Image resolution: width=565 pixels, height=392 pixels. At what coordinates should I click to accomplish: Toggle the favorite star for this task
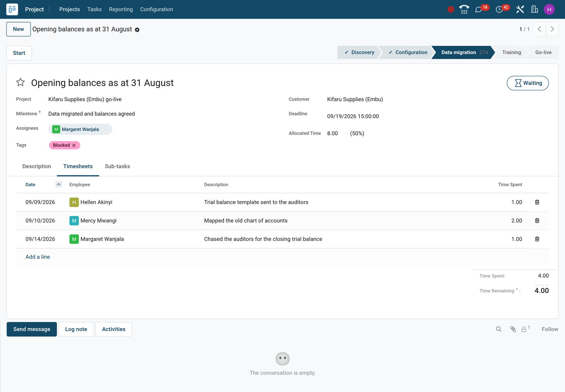(x=20, y=82)
